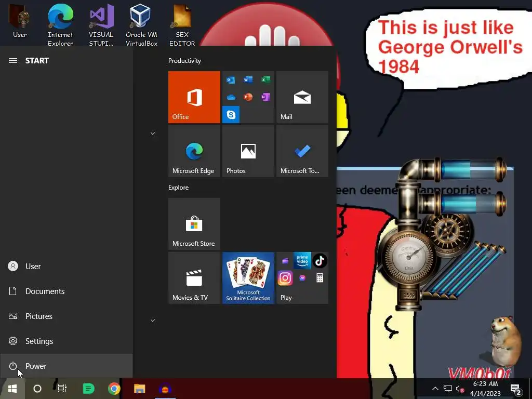Open network status tray icon
Image resolution: width=532 pixels, height=399 pixels.
pos(448,389)
